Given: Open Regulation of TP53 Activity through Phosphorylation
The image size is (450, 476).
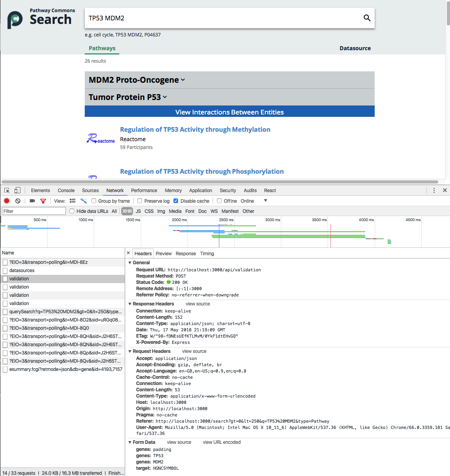Looking at the screenshot, I should pos(202,171).
